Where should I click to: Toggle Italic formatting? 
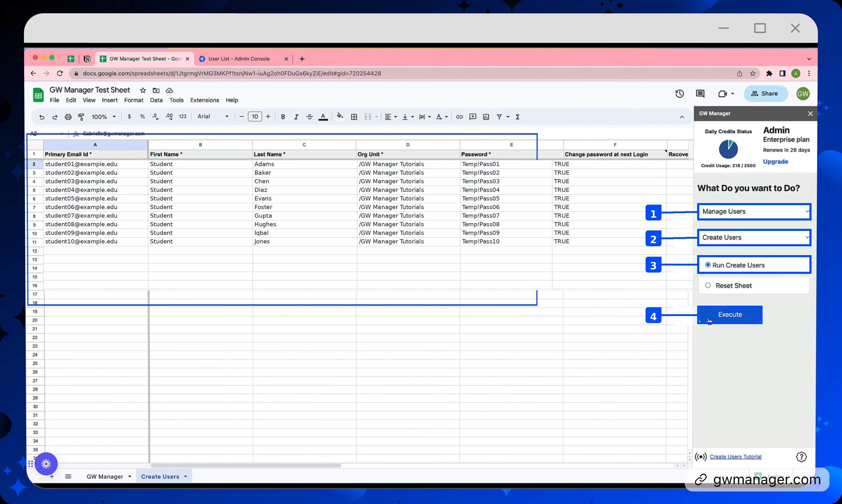[x=296, y=117]
